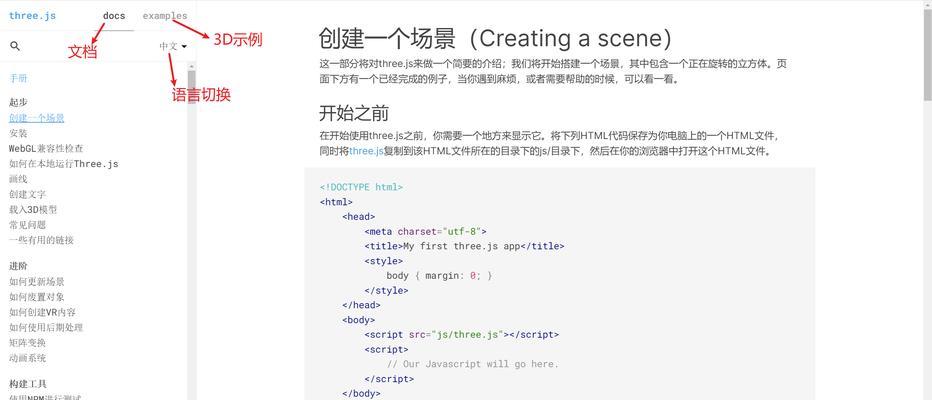932x400 pixels.
Task: Click the meta charset="utf-8" code line
Action: (426, 232)
